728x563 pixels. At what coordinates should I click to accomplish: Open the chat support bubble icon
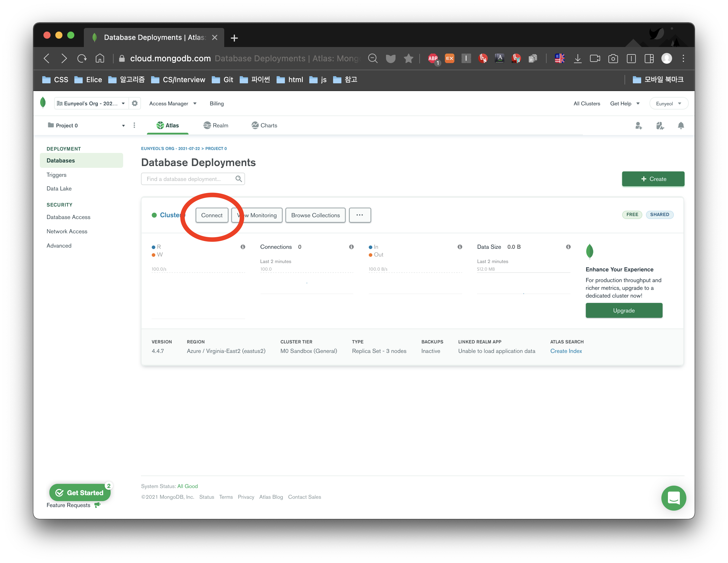coord(673,498)
